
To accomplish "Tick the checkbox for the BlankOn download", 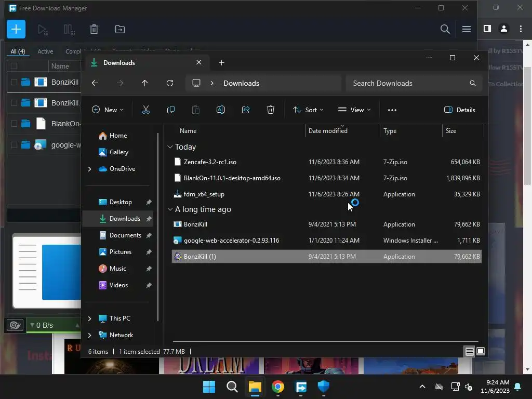I will click(14, 124).
